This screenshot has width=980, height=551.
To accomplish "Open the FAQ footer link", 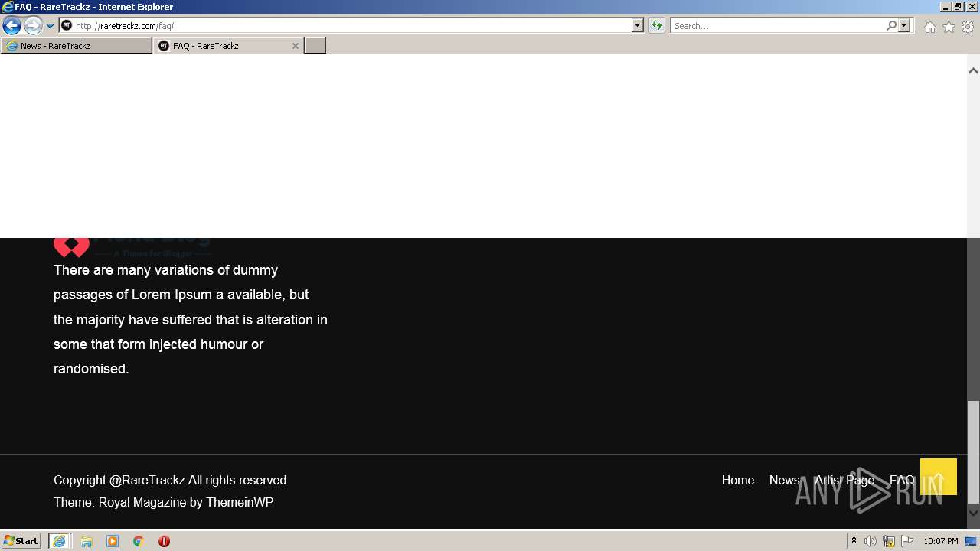I will (902, 480).
